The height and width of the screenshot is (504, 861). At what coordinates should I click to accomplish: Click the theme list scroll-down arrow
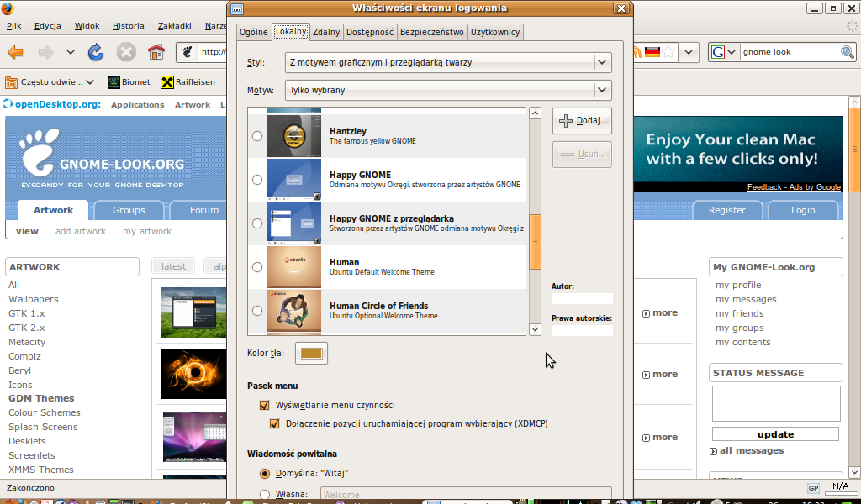[x=535, y=329]
